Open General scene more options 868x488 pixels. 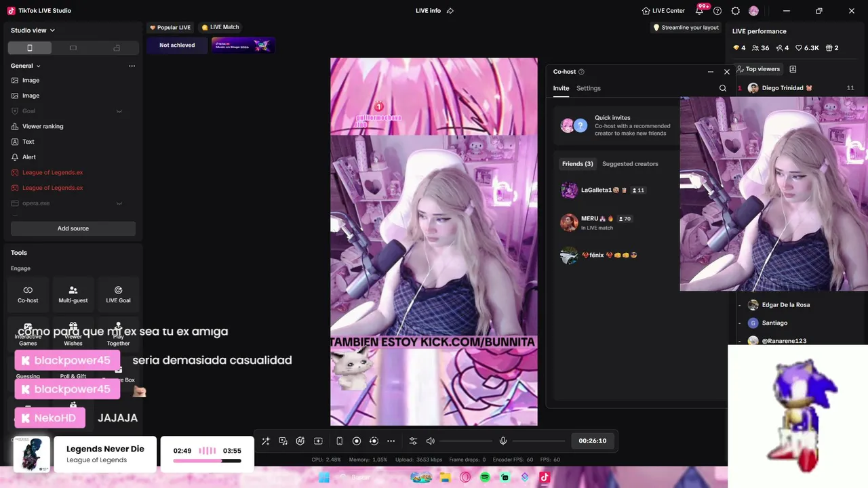coord(132,66)
